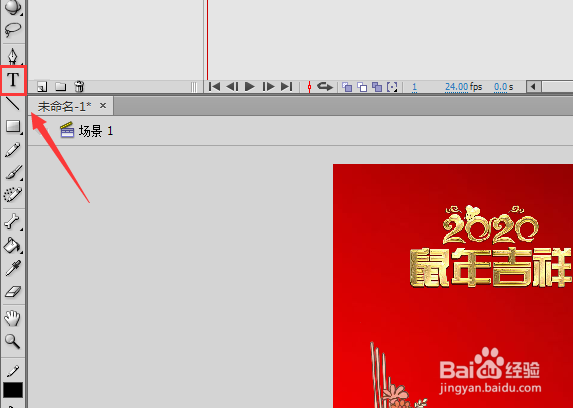Select the Paint Bucket tool
The image size is (573, 408).
pos(12,245)
